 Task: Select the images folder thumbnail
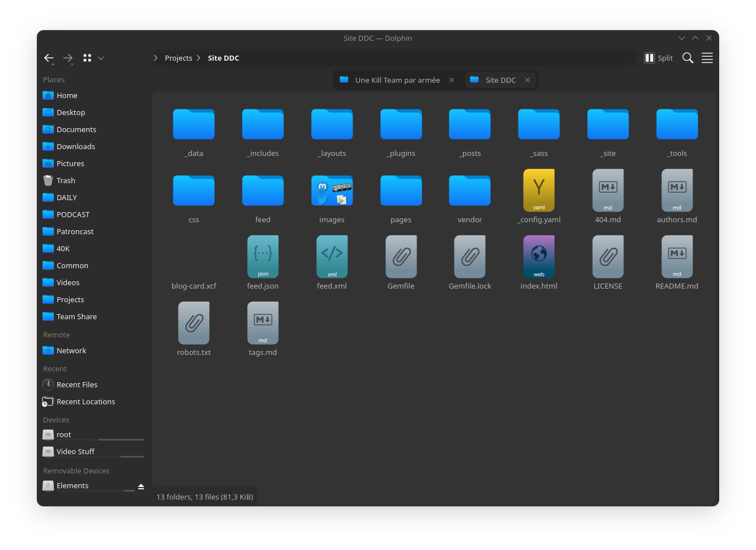pyautogui.click(x=332, y=191)
